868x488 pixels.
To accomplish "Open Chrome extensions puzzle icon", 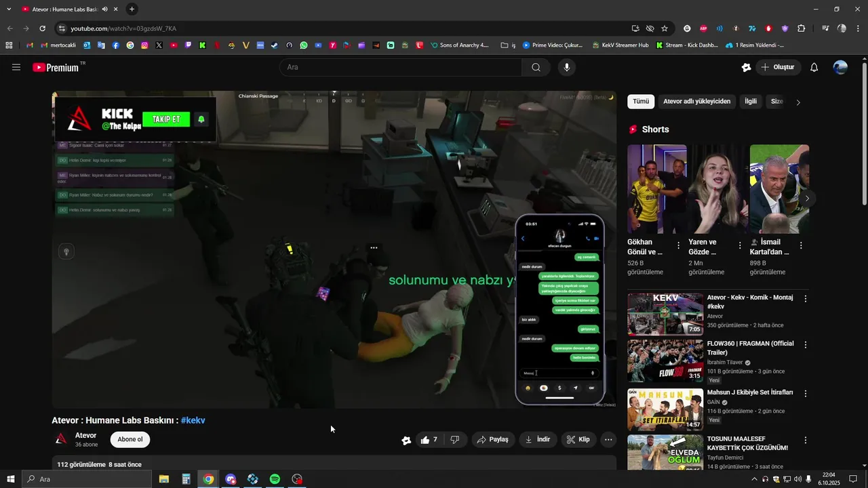I will (x=802, y=28).
